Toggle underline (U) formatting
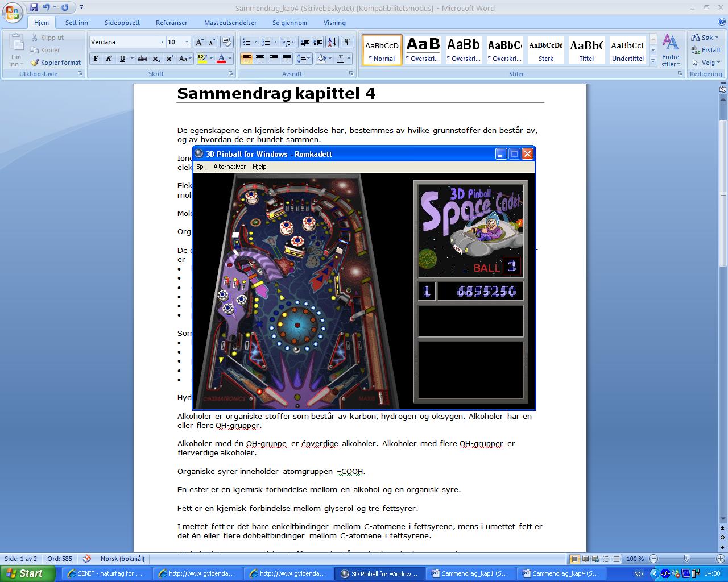 pos(122,59)
